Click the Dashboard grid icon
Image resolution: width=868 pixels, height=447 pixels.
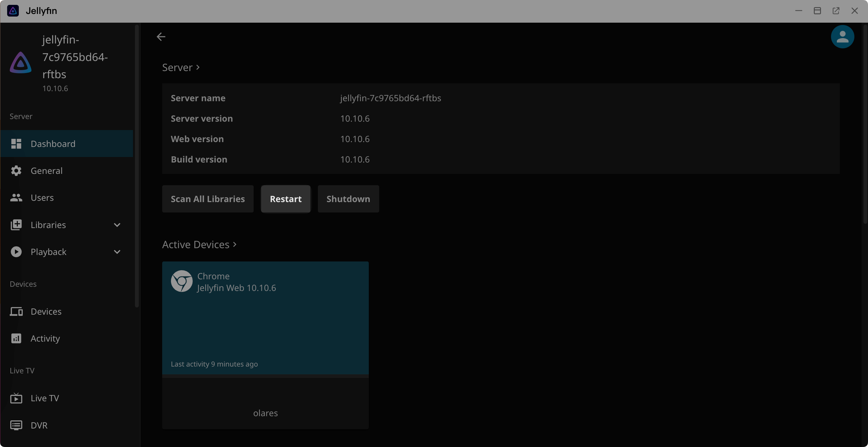[x=16, y=144]
